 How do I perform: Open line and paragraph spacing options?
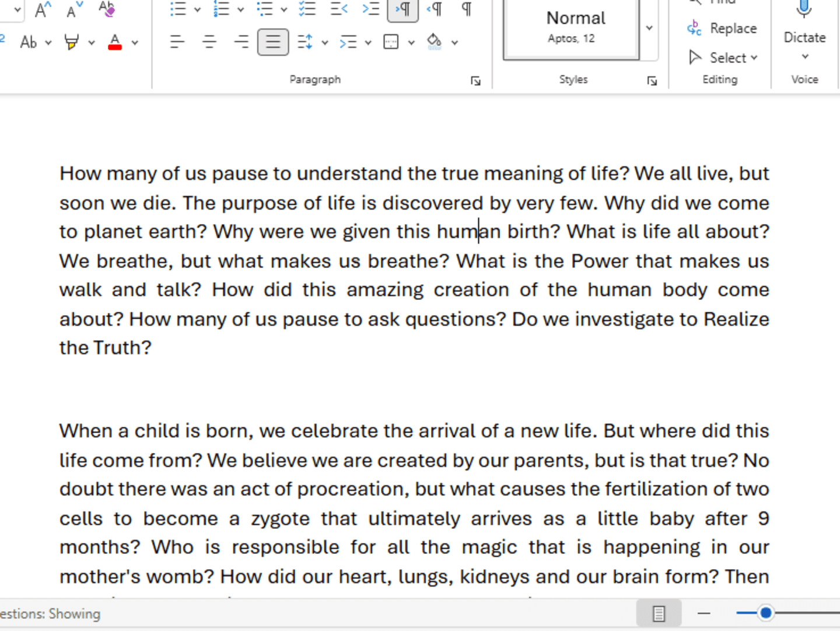[x=305, y=42]
